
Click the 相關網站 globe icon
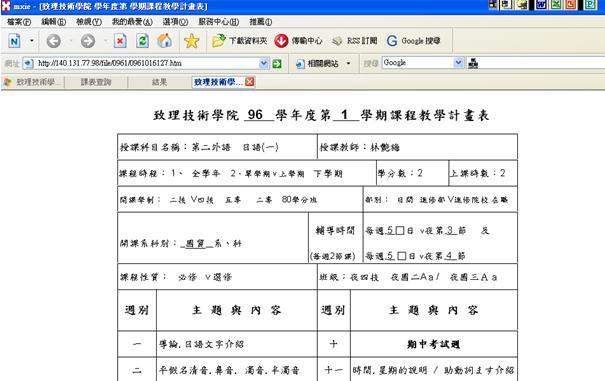click(x=300, y=64)
